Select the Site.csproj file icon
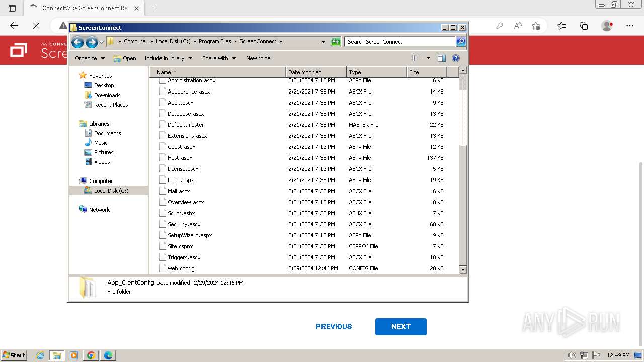 163,246
